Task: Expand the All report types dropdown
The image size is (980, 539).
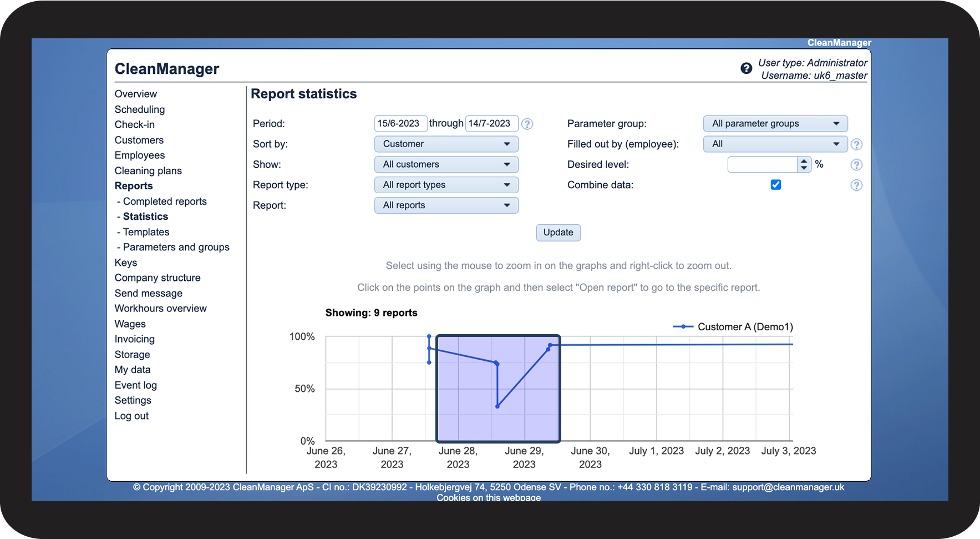Action: 446,185
